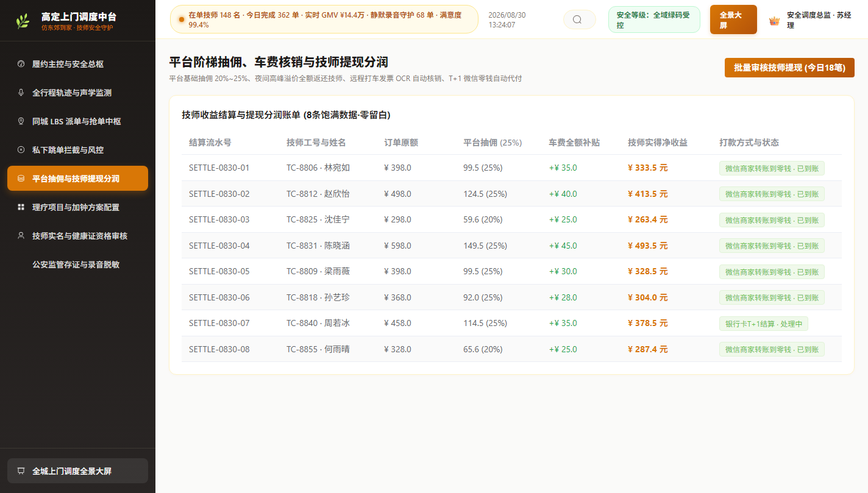Click net income ¥ 333.5 元
Viewport: 868px width, 493px height.
tap(648, 168)
